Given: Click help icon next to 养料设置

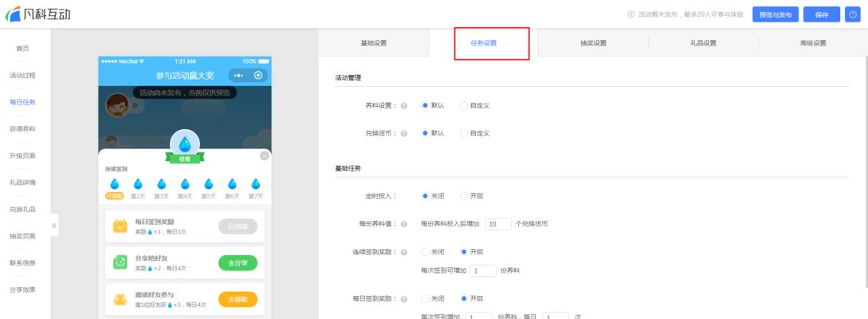Looking at the screenshot, I should click(x=403, y=106).
